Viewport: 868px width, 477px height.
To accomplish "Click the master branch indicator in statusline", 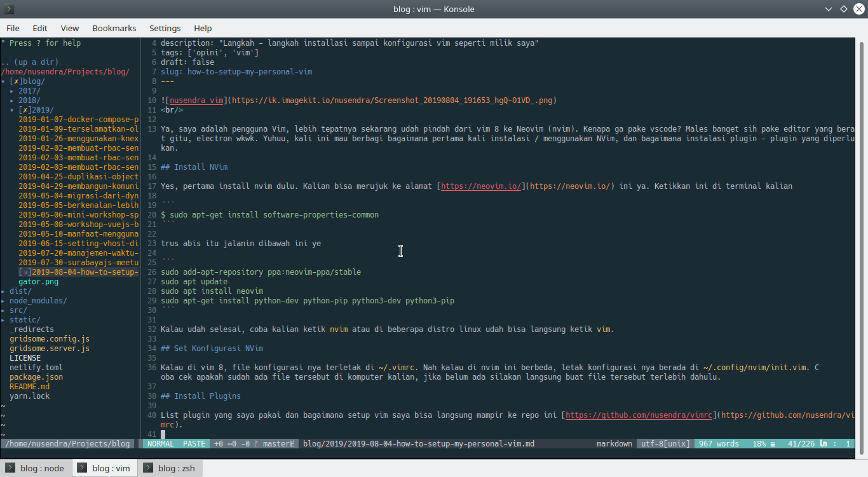I will 275,444.
